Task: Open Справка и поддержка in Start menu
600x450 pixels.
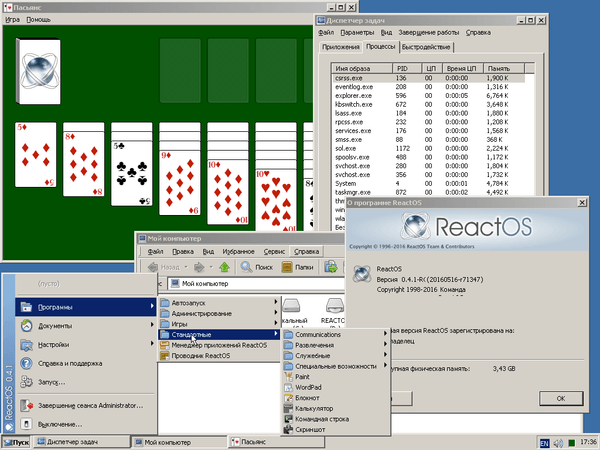Action: (86, 364)
